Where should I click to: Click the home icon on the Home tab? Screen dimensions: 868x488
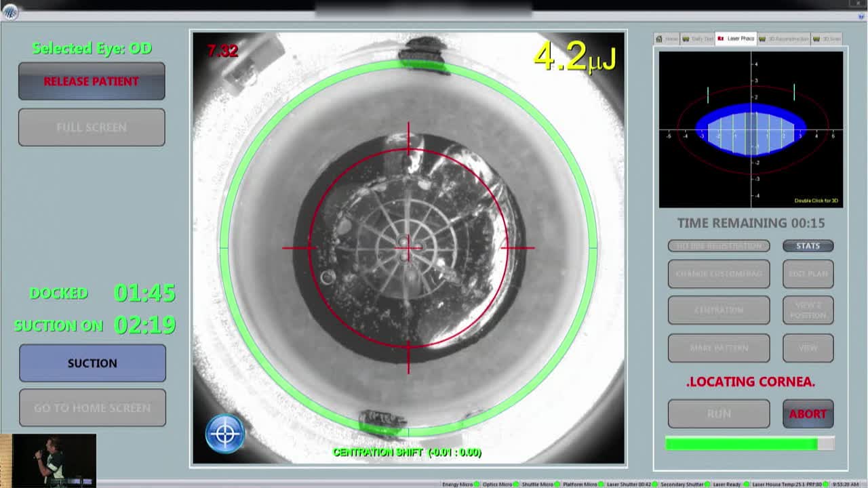point(659,39)
